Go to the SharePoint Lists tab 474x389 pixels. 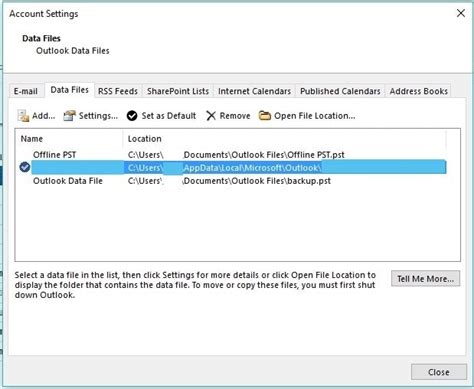[x=178, y=91]
